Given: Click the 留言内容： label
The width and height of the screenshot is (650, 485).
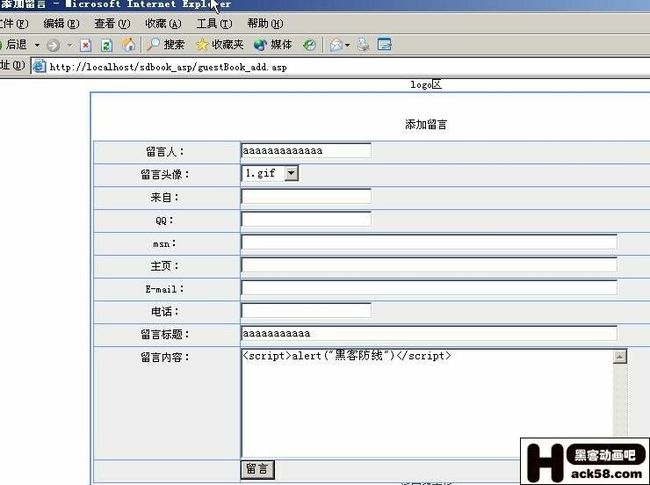Looking at the screenshot, I should [x=165, y=357].
